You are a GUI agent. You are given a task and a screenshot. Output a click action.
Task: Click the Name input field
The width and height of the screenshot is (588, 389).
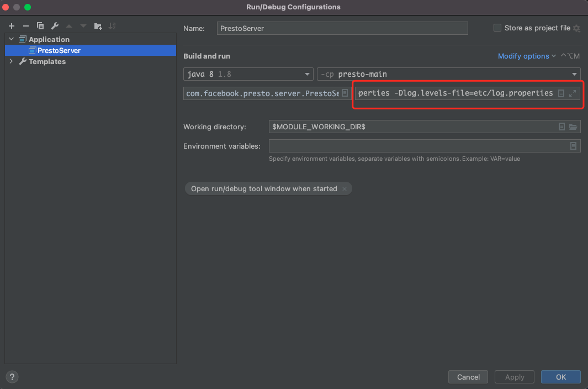pos(342,28)
